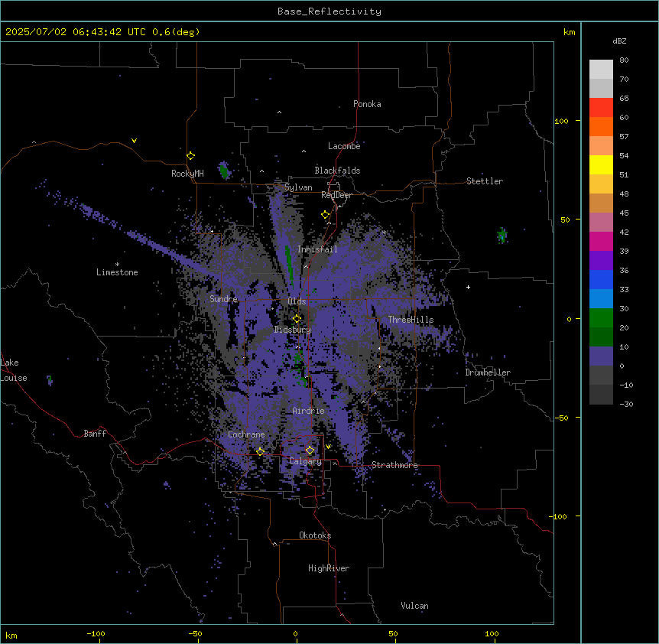Select the yellow diamond marker below Cochrane
Viewport: 659px width, 644px height.
tap(260, 452)
